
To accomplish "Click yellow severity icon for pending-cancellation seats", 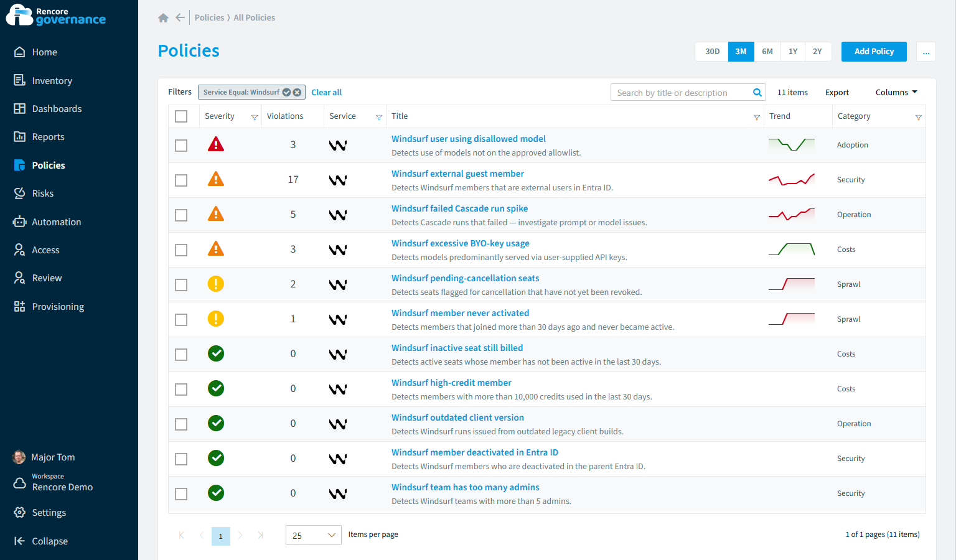I will (216, 284).
